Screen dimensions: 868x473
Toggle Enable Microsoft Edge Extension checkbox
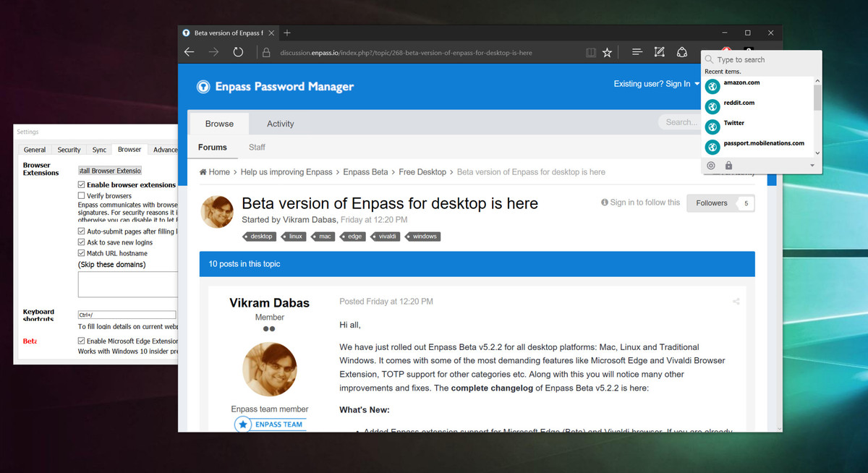click(x=81, y=341)
